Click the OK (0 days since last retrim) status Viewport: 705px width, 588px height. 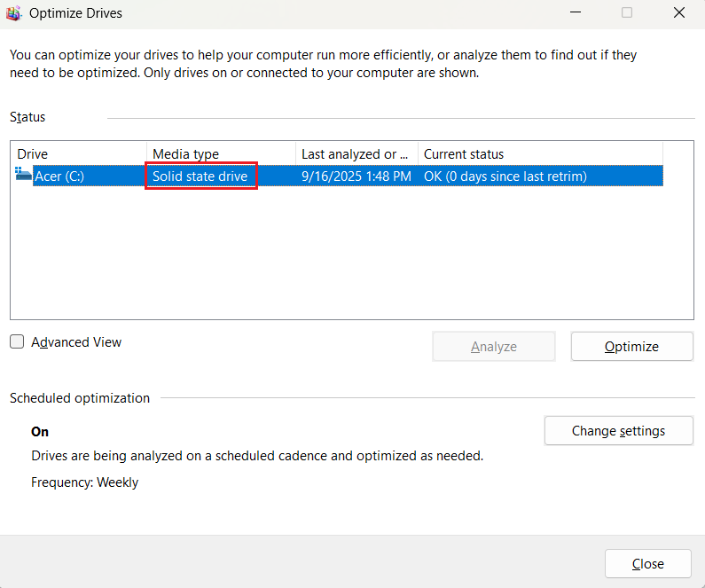tap(505, 176)
